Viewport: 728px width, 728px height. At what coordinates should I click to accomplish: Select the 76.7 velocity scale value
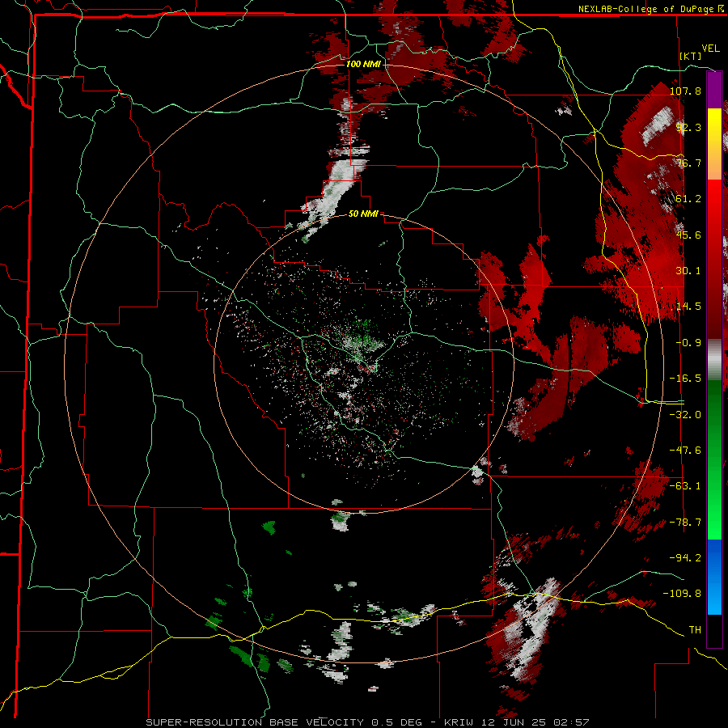688,163
